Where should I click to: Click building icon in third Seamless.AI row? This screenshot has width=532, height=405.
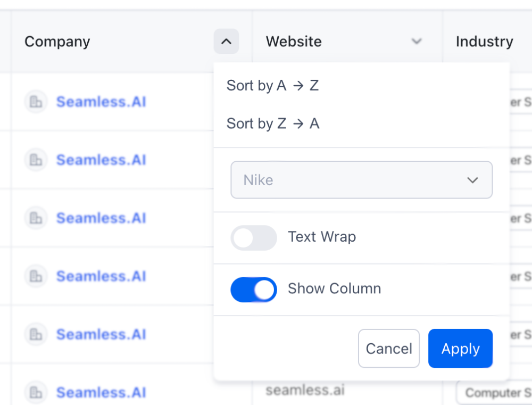tap(36, 218)
